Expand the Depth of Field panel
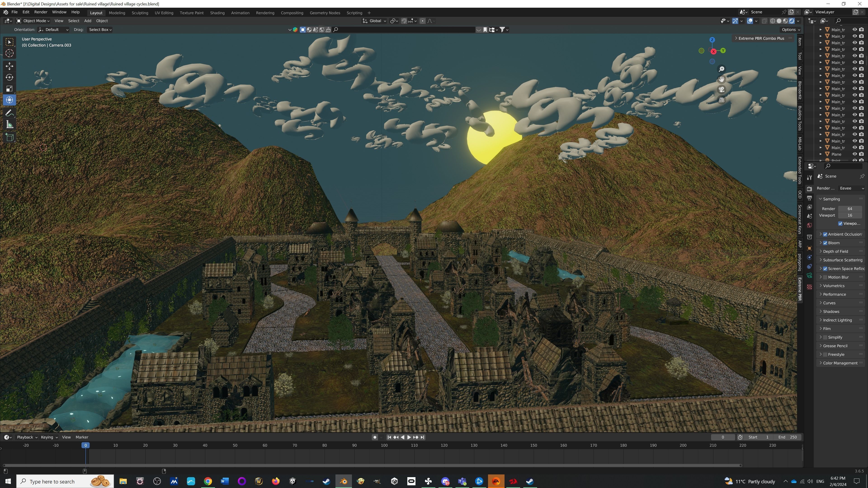 841,252
